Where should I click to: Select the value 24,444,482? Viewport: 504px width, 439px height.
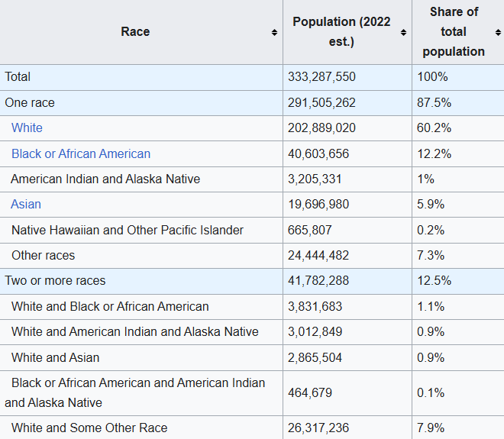318,255
